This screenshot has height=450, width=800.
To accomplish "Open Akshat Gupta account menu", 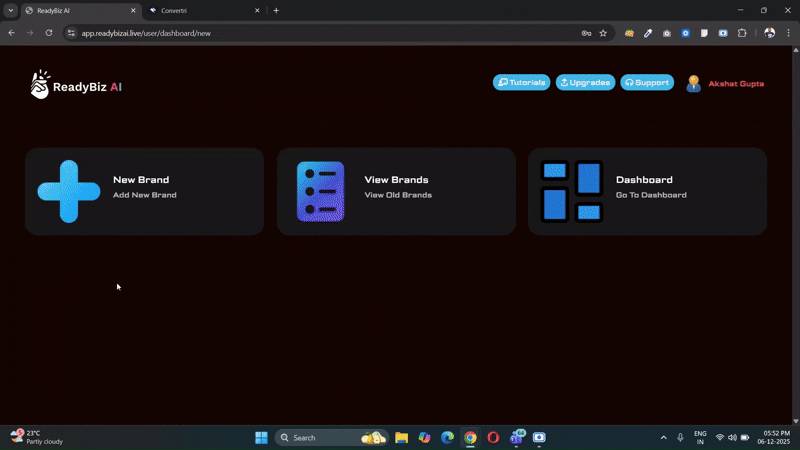I will (x=736, y=84).
